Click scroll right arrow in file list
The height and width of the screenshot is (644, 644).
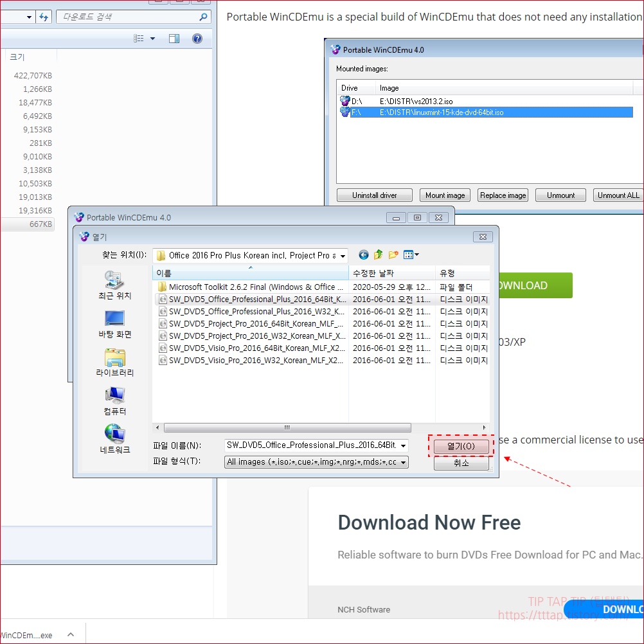(x=484, y=427)
